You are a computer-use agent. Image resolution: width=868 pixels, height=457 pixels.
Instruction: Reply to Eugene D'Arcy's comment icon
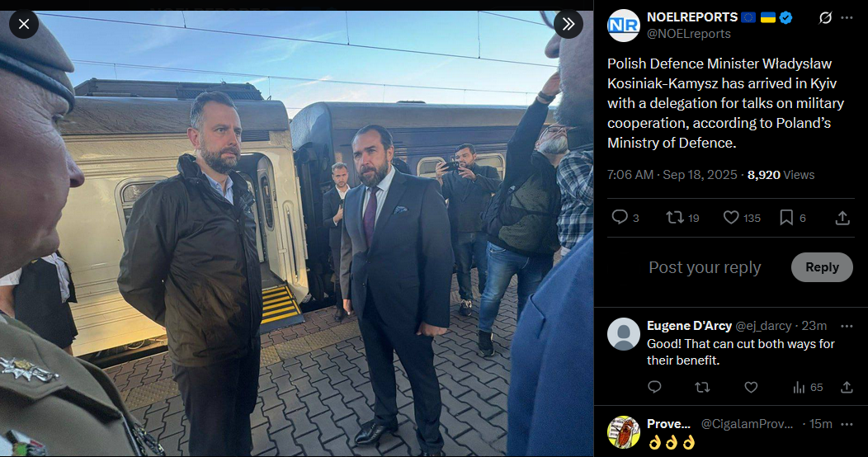point(654,387)
